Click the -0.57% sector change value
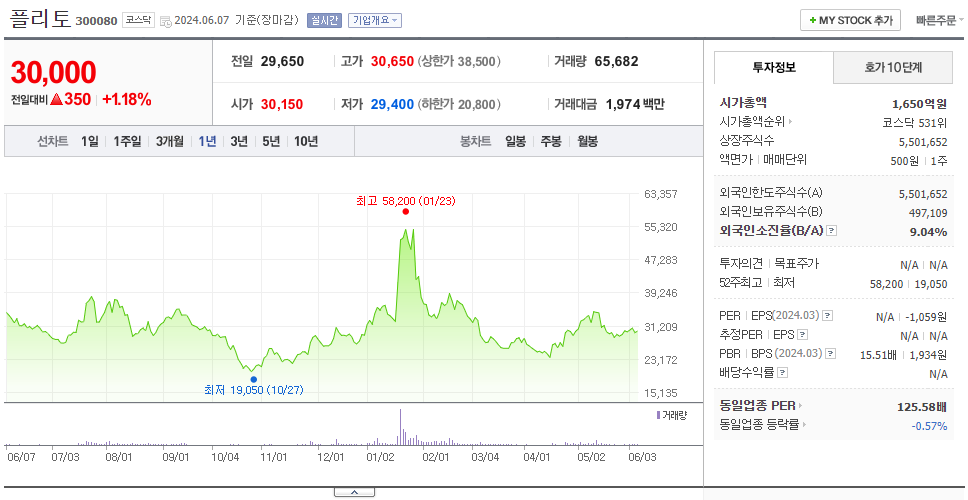968x500 pixels. [929, 425]
